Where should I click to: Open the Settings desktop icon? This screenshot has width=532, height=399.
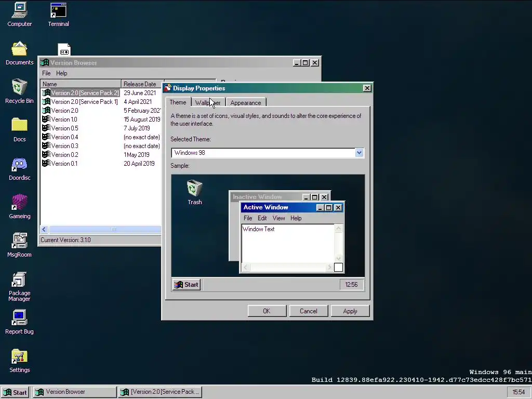[19, 361]
